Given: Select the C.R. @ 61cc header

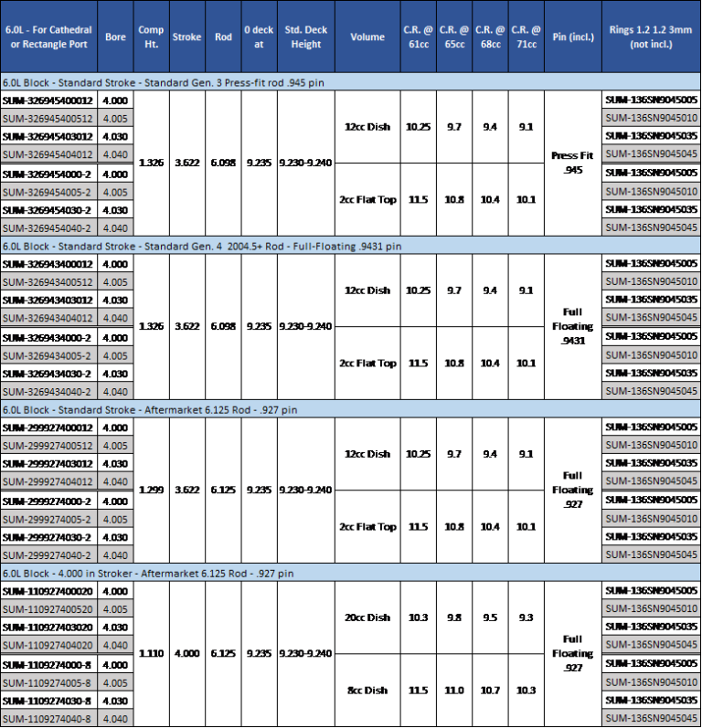Looking at the screenshot, I should (x=418, y=37).
